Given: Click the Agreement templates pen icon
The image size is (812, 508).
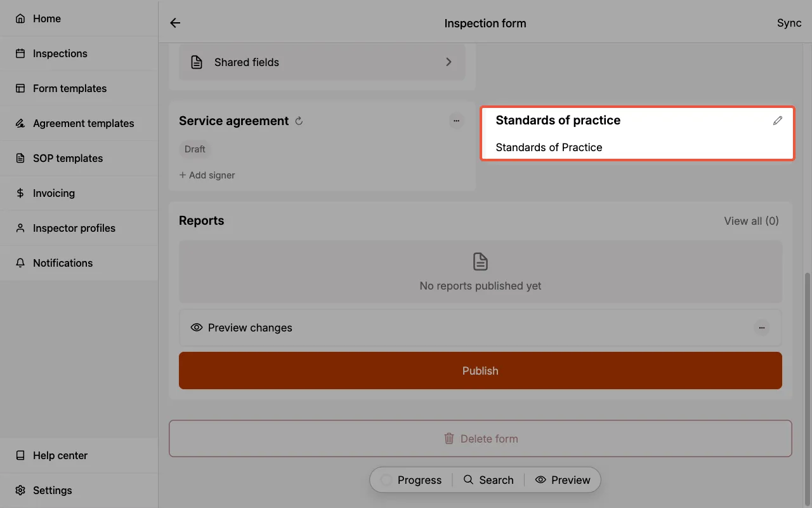Looking at the screenshot, I should (19, 123).
